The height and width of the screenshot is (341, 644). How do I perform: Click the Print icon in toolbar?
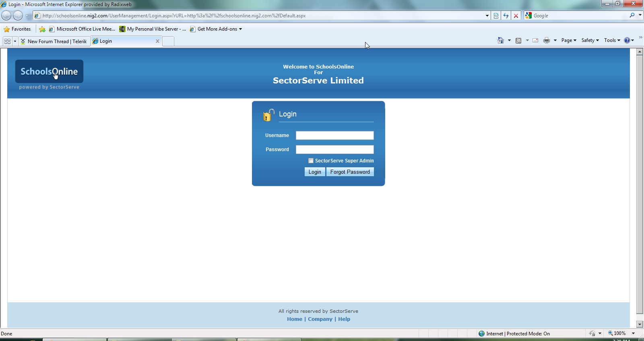click(546, 40)
